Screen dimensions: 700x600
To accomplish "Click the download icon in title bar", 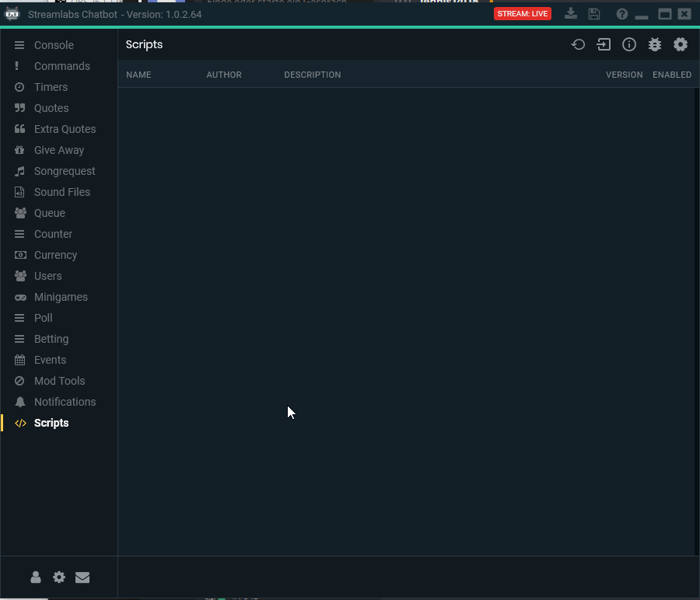I will (x=571, y=14).
